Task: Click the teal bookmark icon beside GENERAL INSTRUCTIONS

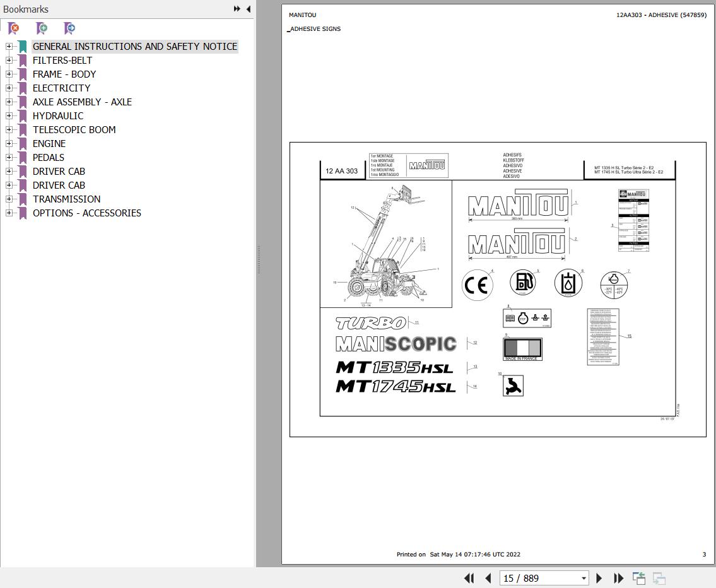Action: [x=22, y=47]
